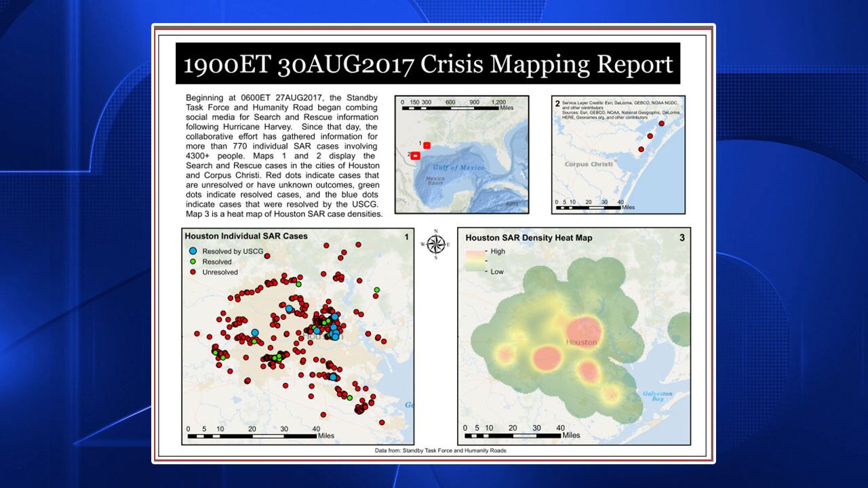The width and height of the screenshot is (868, 488).
Task: Click the report title banner
Action: (x=427, y=64)
